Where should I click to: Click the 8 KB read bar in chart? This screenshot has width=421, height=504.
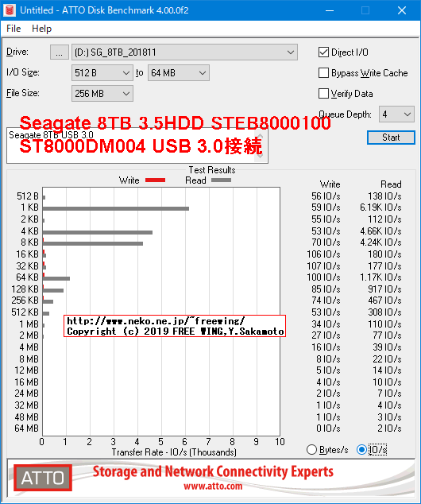click(92, 243)
